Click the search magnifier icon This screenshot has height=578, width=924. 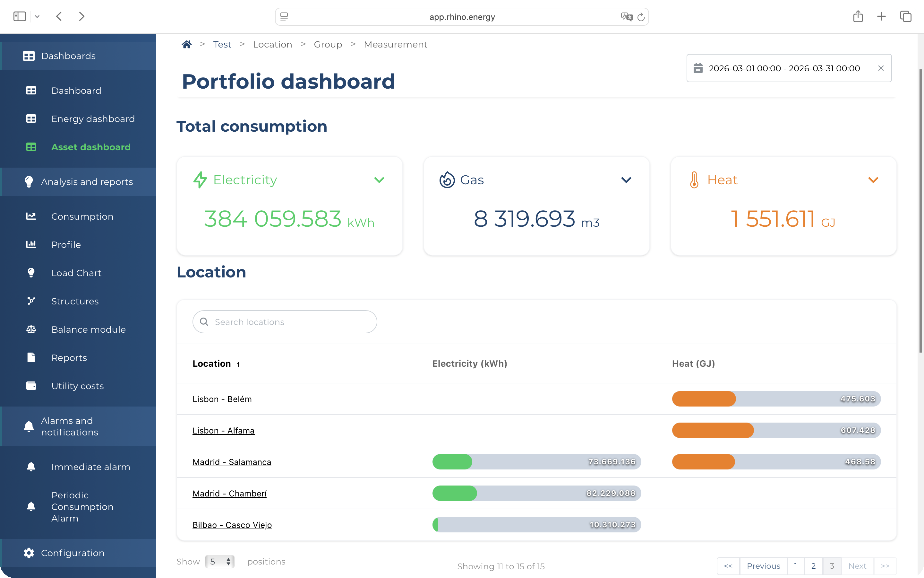204,322
